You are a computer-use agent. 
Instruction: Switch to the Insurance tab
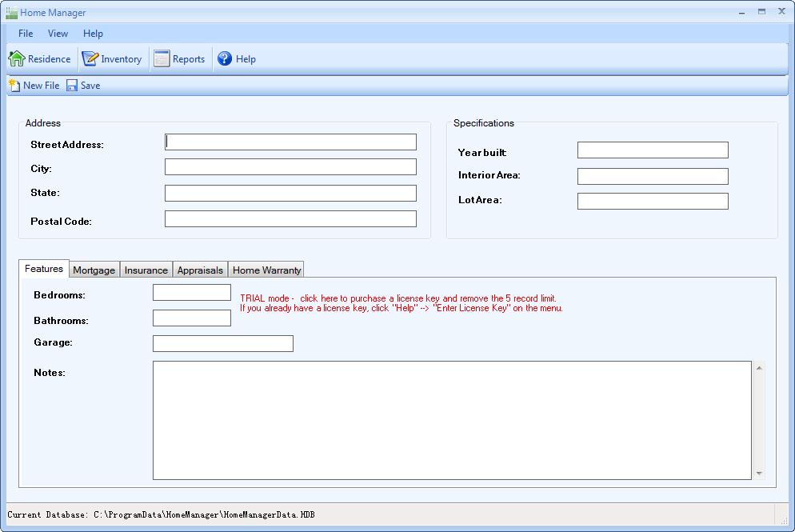[x=146, y=270]
